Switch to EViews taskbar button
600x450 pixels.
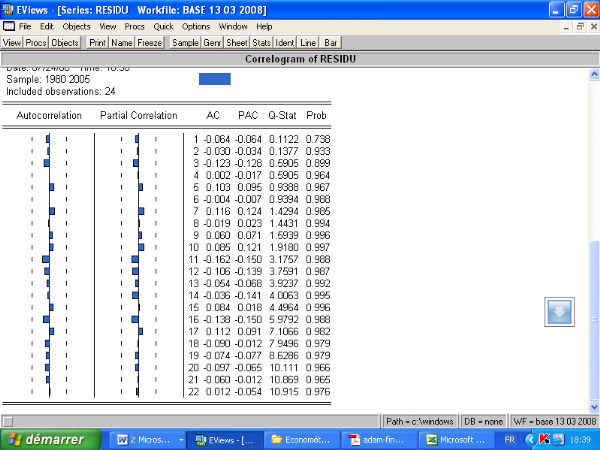coord(225,440)
